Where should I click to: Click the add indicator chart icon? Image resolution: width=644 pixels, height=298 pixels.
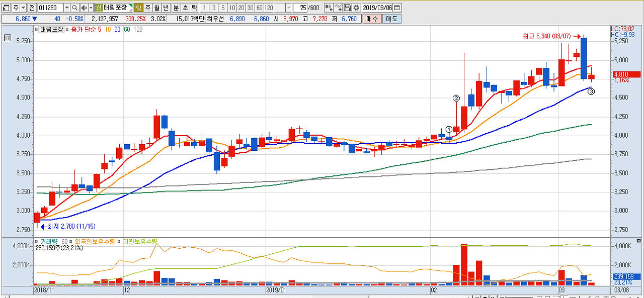pos(329,8)
